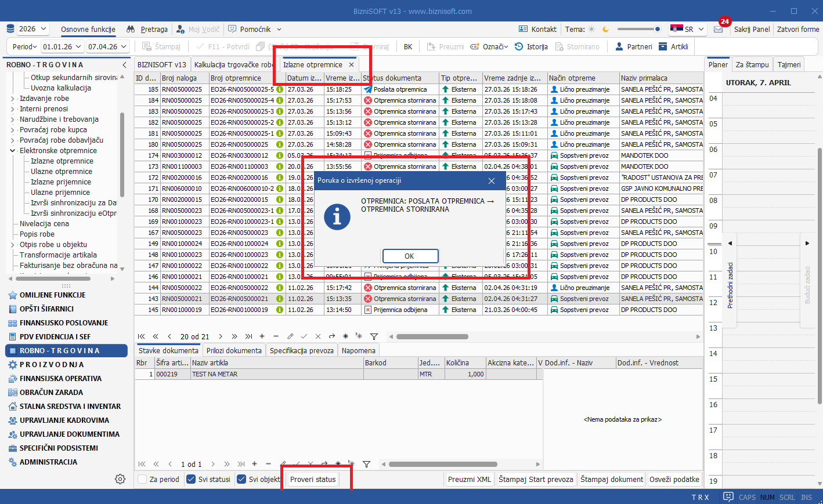Click the sidebar settings gear icon

tap(120, 479)
